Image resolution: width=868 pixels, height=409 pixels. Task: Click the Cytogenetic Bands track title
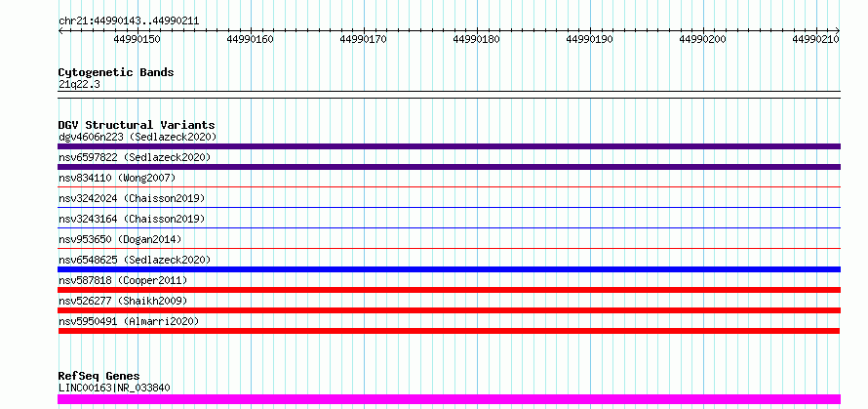[116, 72]
